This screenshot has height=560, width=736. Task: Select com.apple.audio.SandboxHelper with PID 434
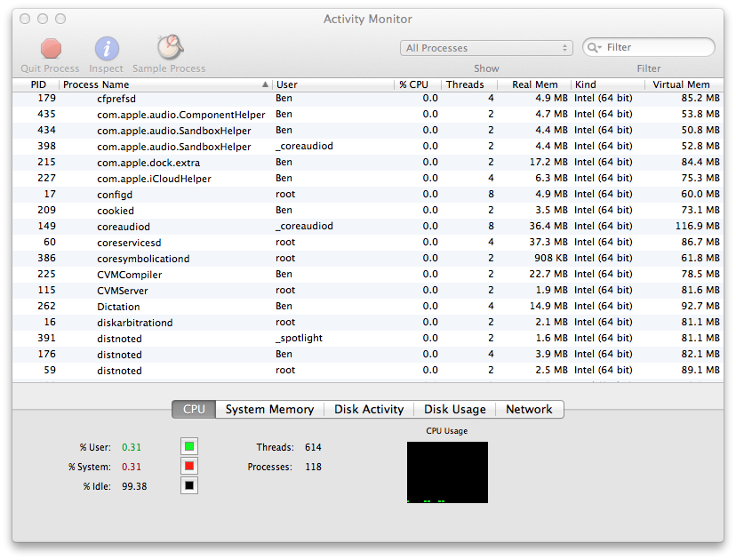(x=368, y=131)
